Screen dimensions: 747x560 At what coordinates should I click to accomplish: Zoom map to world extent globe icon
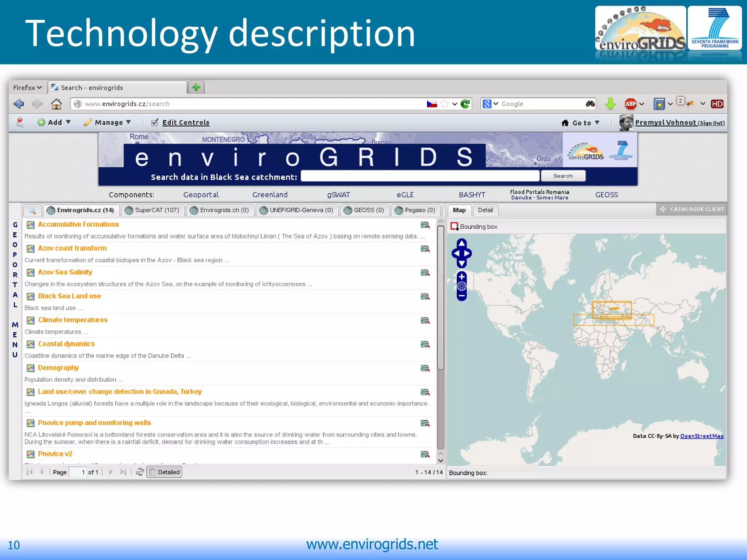coord(461,286)
